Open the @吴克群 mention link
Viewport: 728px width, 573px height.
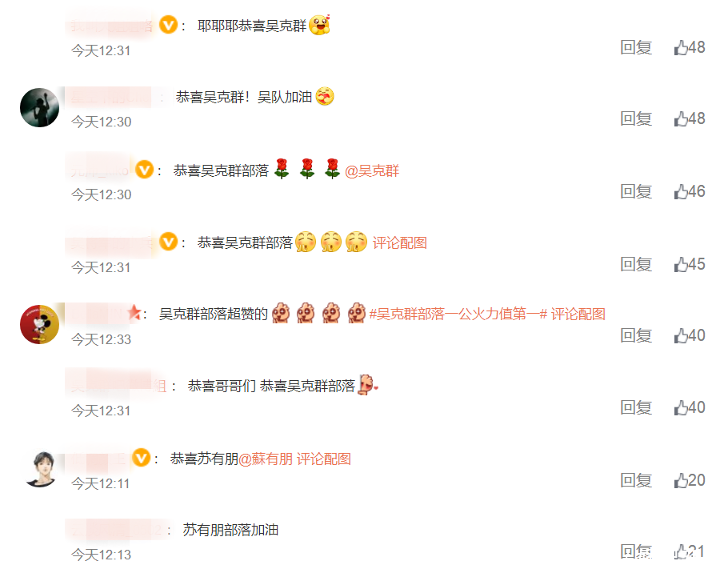(x=372, y=171)
